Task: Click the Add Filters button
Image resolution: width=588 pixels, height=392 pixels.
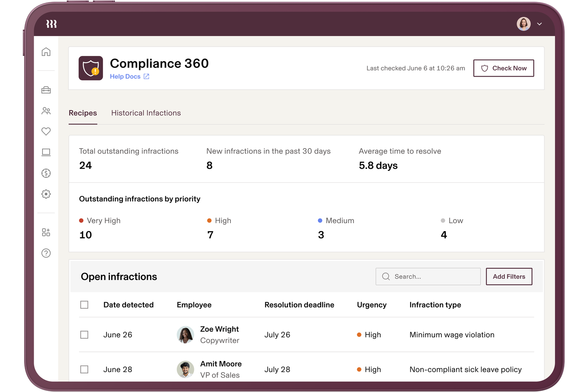Action: 509,276
